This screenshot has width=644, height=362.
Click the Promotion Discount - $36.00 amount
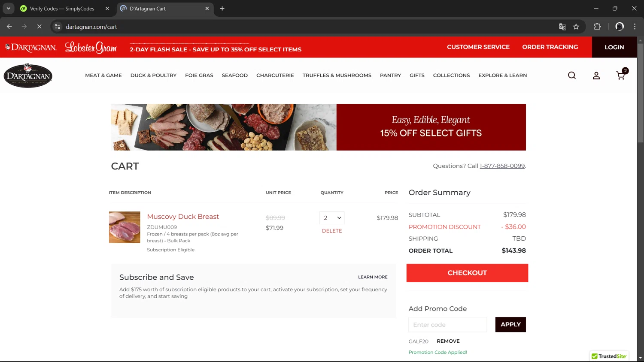pos(513,227)
